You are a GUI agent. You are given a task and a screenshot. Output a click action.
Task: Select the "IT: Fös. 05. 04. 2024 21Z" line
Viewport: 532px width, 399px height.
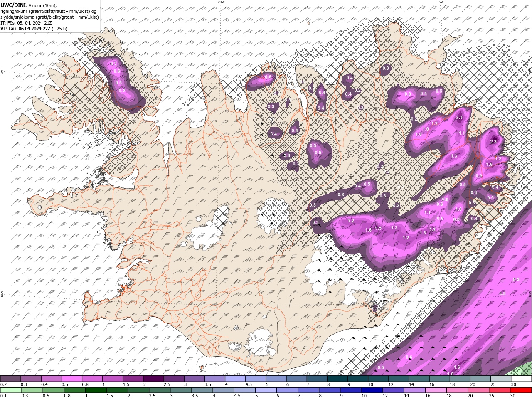coord(26,23)
